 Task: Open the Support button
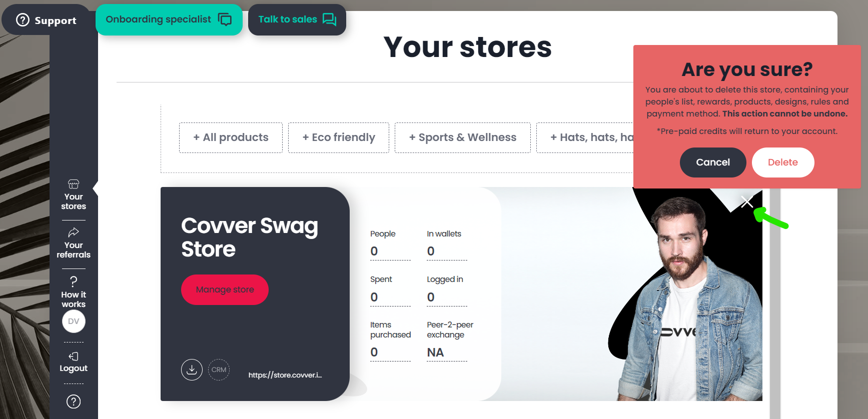[46, 20]
